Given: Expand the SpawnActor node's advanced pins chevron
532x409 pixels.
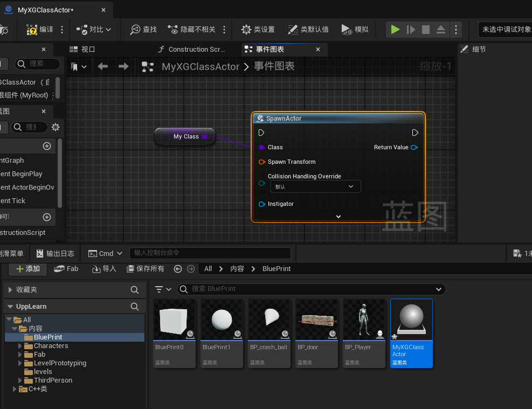Looking at the screenshot, I should coord(338,216).
